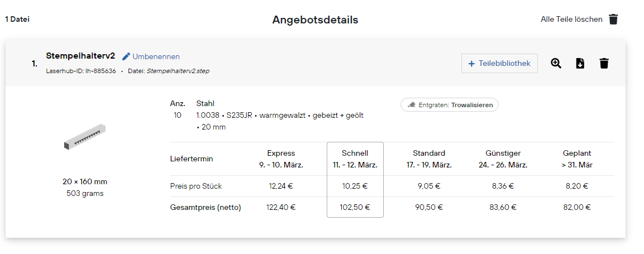
Task: Edit the quantity value 10
Action: pos(178,116)
